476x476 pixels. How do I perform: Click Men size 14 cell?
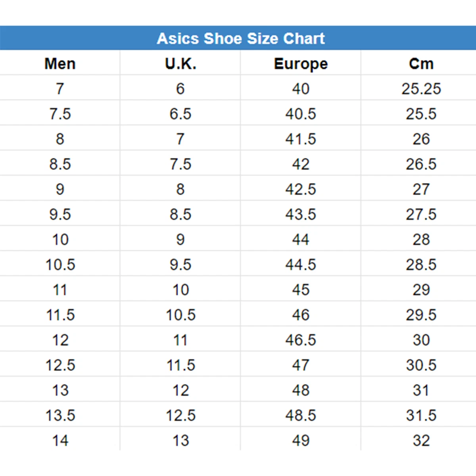[x=60, y=440]
